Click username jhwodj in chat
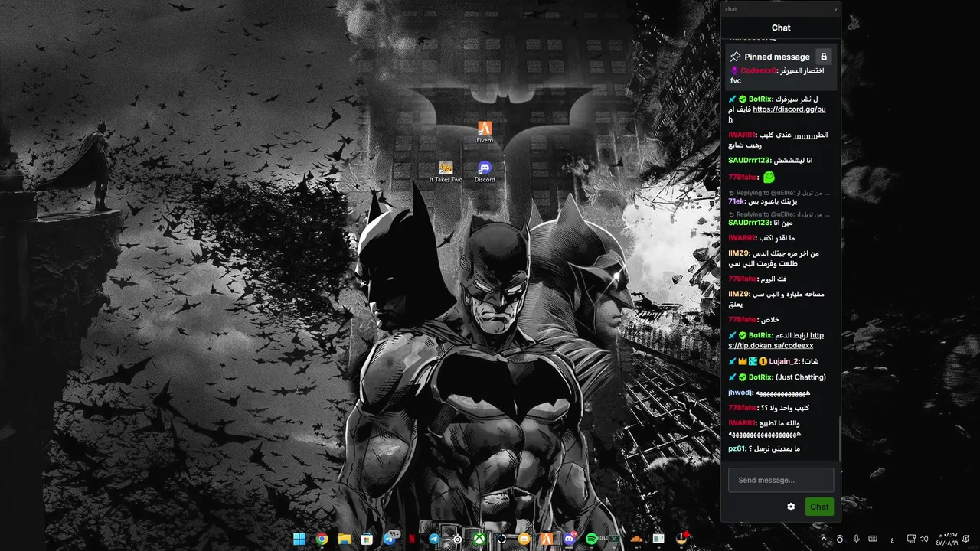The height and width of the screenshot is (551, 980). [x=740, y=393]
